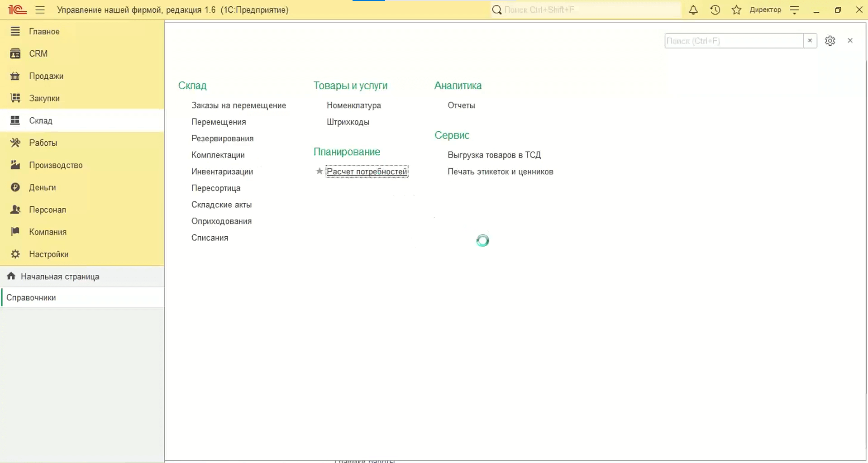Open the history clock icon
Screen dimensions: 868x463
point(715,10)
